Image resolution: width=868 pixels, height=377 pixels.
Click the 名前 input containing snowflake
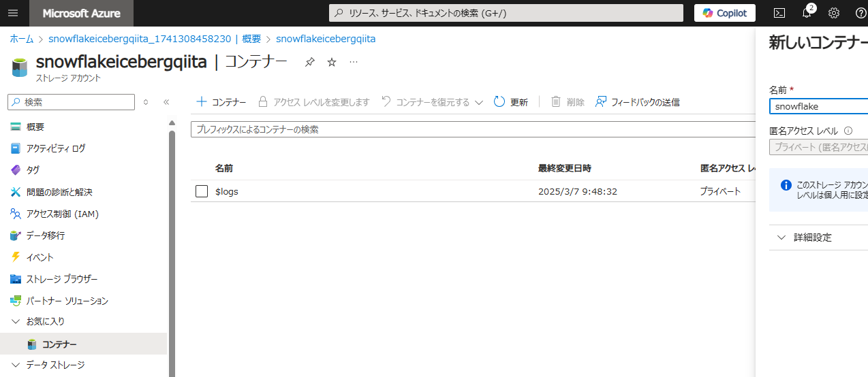point(818,106)
